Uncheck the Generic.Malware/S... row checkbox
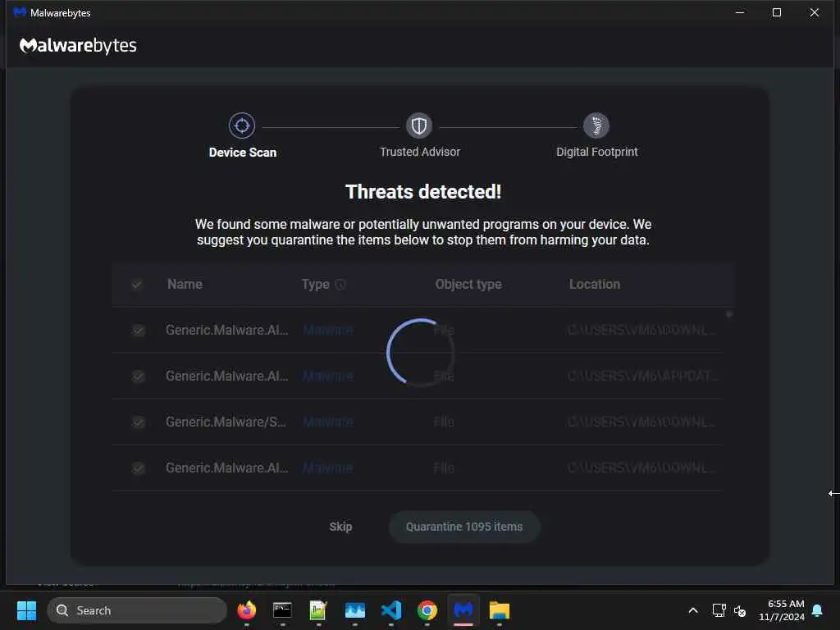Screen dimensions: 840x630 (138, 422)
